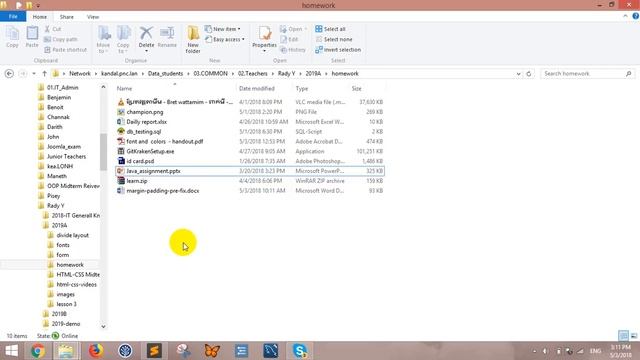Click Invert selection in ribbon

tap(338, 49)
